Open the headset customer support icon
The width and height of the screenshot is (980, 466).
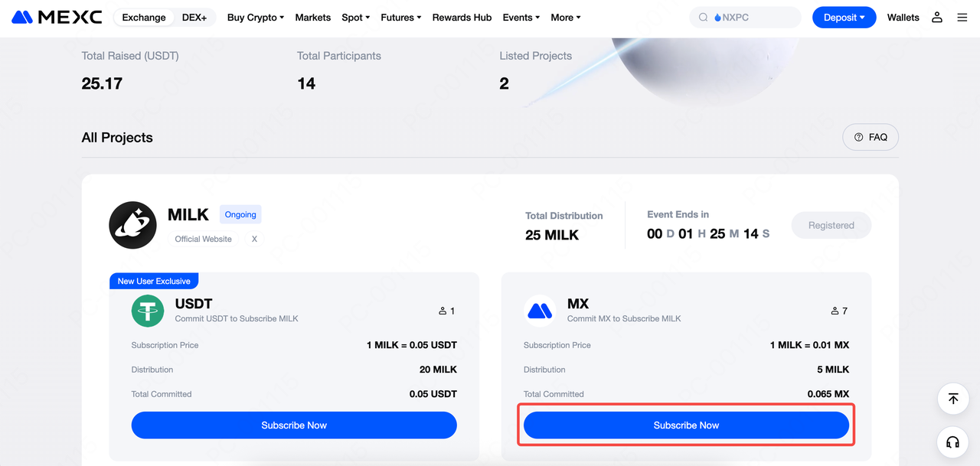pyautogui.click(x=953, y=442)
